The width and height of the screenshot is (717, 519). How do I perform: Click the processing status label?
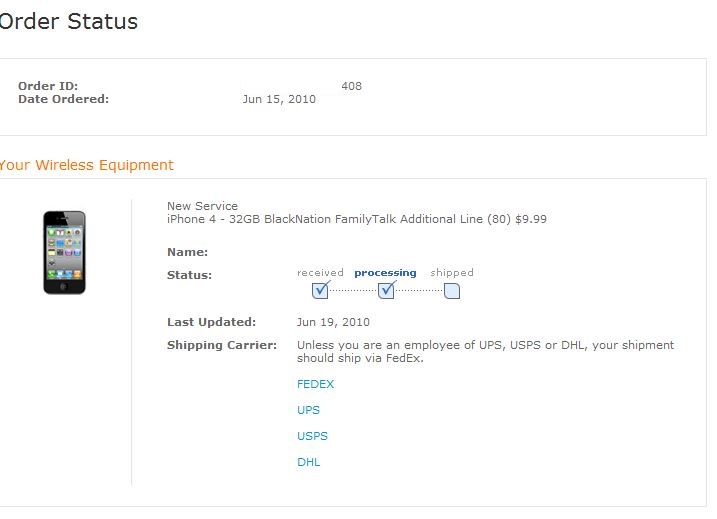coord(385,273)
